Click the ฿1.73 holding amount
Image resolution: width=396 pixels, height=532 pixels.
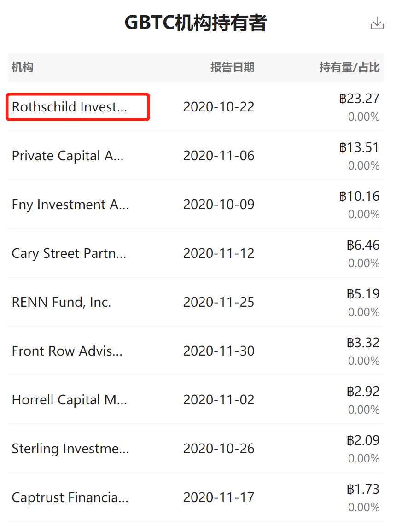[363, 489]
